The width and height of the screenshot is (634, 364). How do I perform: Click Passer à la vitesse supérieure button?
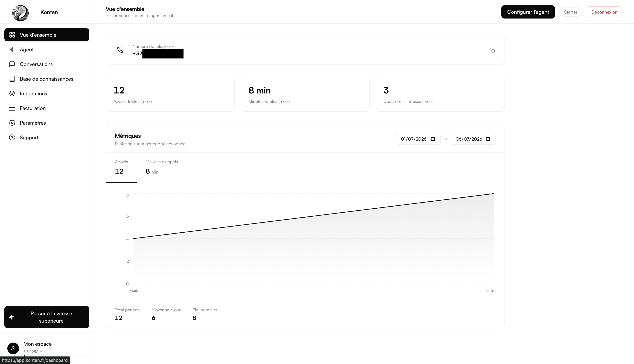(47, 317)
